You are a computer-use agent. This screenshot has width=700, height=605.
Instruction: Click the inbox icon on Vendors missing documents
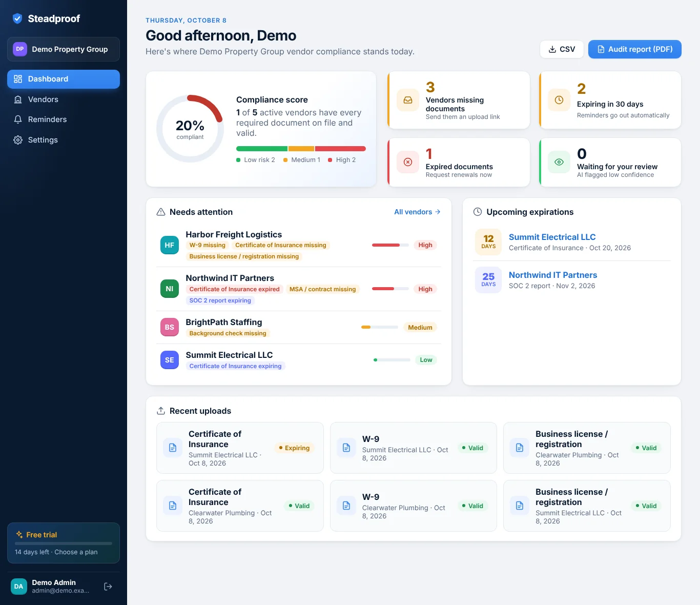pos(408,100)
